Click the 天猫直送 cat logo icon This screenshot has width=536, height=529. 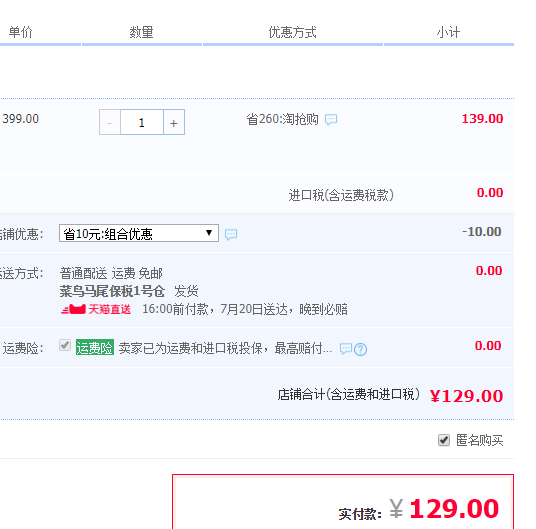pos(73,310)
